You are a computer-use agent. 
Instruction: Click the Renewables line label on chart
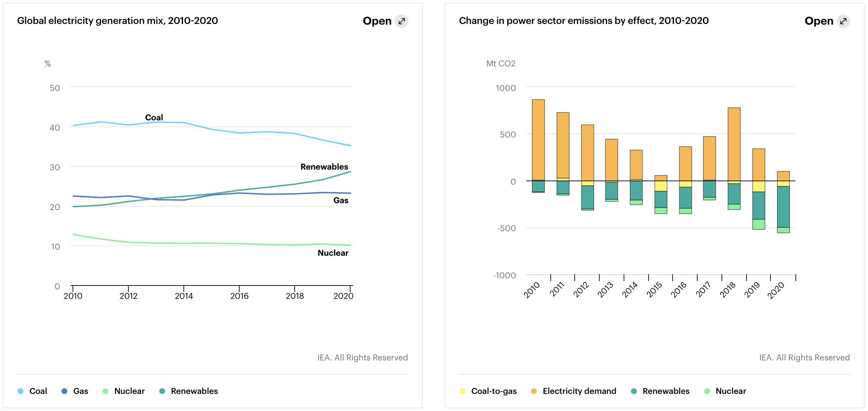(324, 167)
